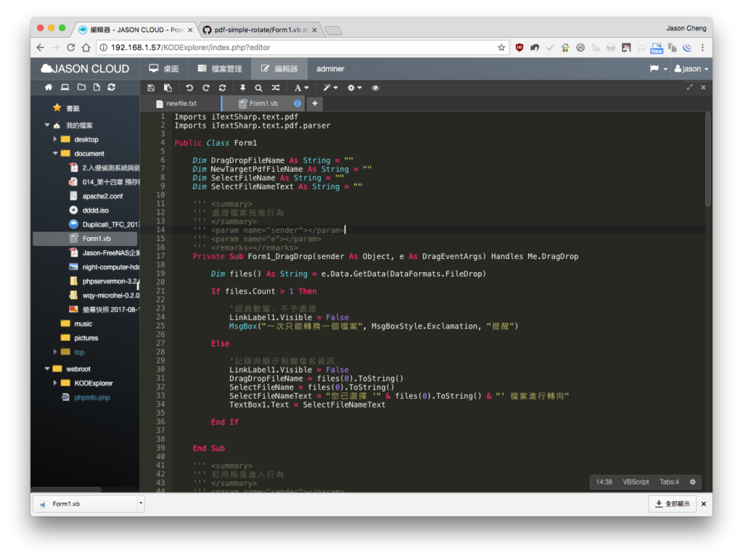
Task: Expand the KODExplorer folder
Action: click(x=55, y=383)
